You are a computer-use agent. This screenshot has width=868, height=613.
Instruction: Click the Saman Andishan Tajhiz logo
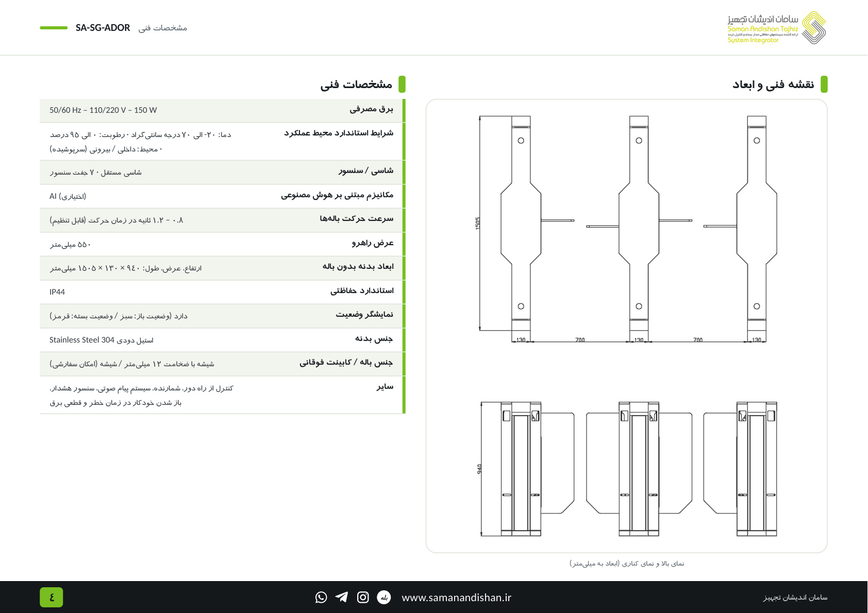tap(777, 27)
